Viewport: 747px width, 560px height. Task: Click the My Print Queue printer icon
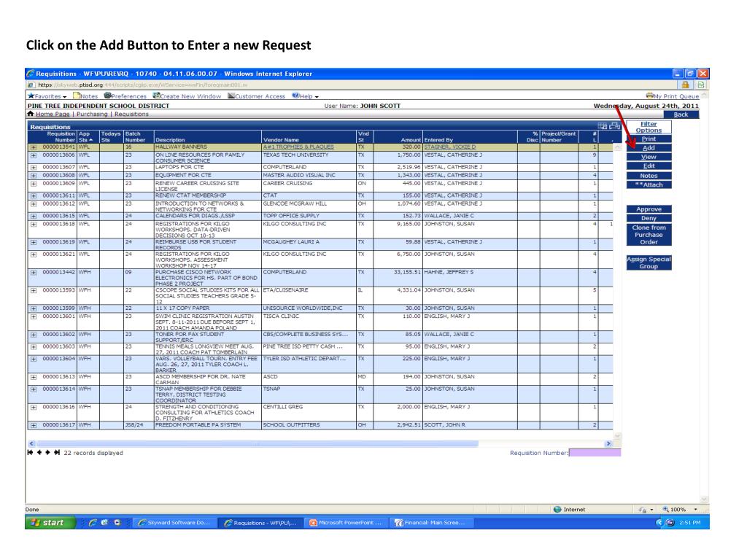click(x=651, y=96)
